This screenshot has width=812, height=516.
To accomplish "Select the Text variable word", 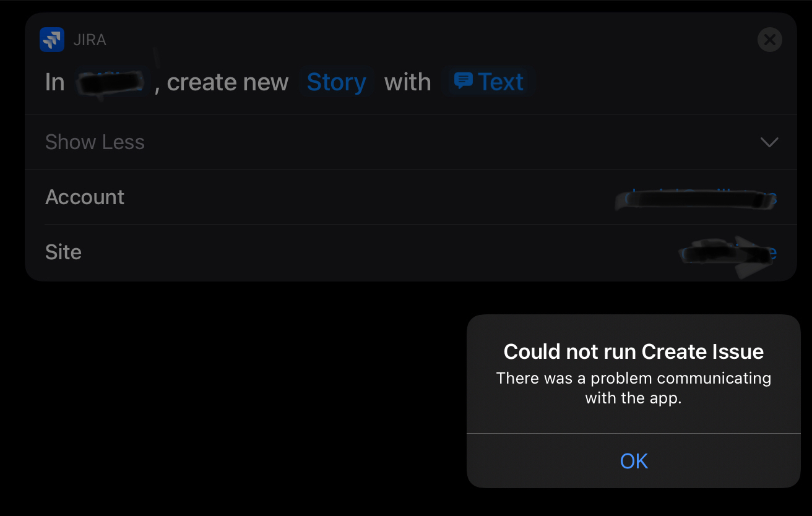I will [501, 82].
